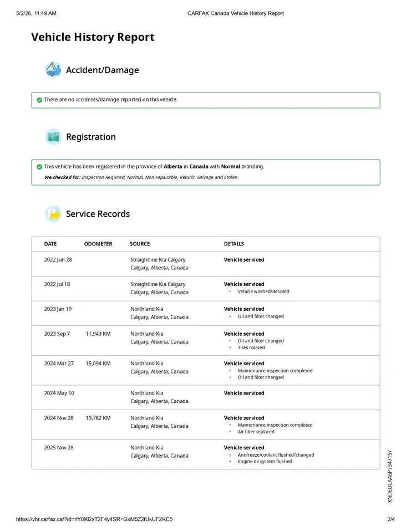Click the ODOMETER column header
Image resolution: width=411 pixels, height=532 pixels.
pyautogui.click(x=98, y=244)
